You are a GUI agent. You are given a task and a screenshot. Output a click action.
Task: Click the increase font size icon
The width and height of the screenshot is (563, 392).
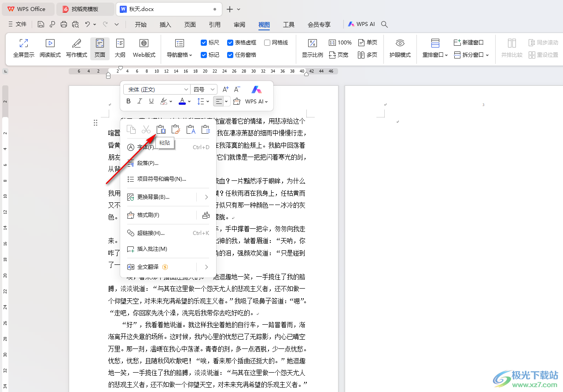click(x=225, y=89)
